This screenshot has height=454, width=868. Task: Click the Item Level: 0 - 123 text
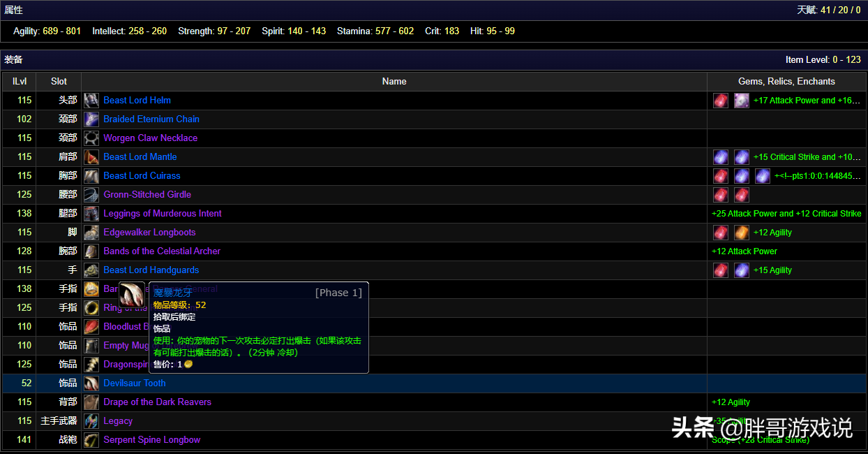[823, 60]
